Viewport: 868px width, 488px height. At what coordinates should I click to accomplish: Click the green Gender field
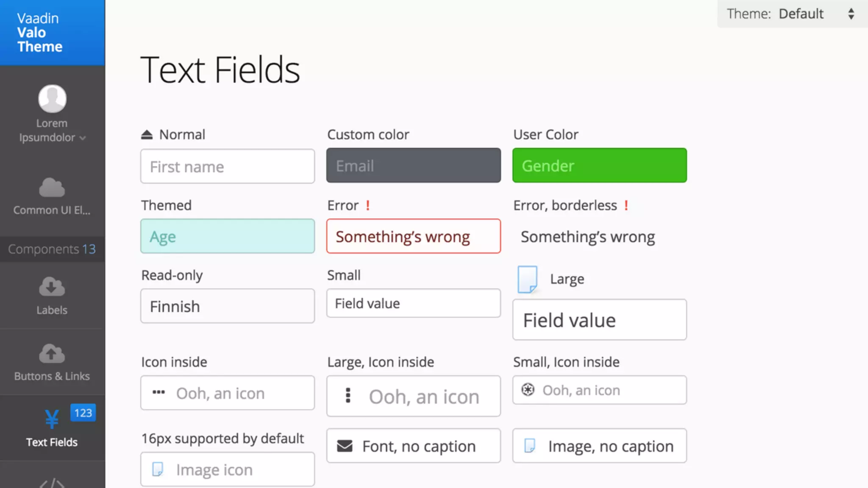point(599,166)
